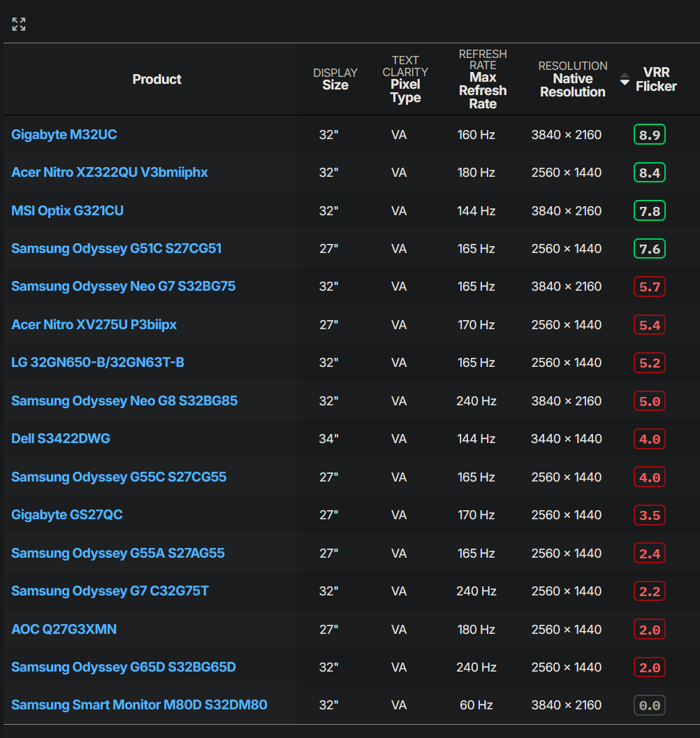Click Samsung G65D's 2.0 score

coord(650,667)
